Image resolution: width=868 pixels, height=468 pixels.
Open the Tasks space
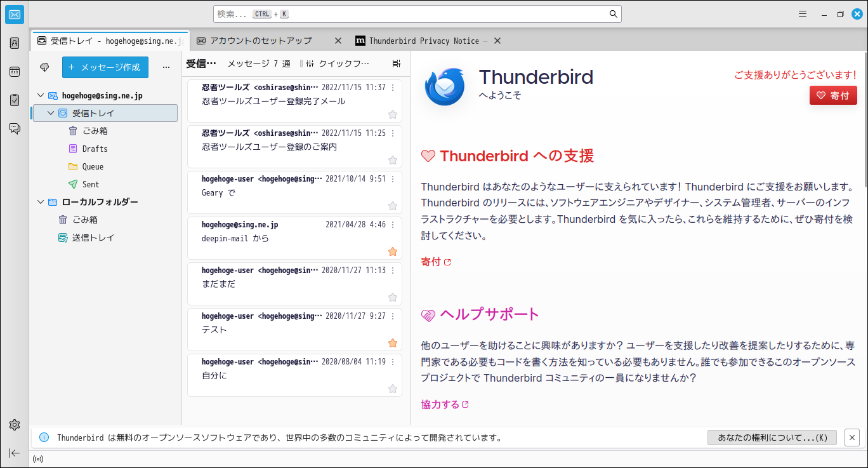pyautogui.click(x=14, y=99)
